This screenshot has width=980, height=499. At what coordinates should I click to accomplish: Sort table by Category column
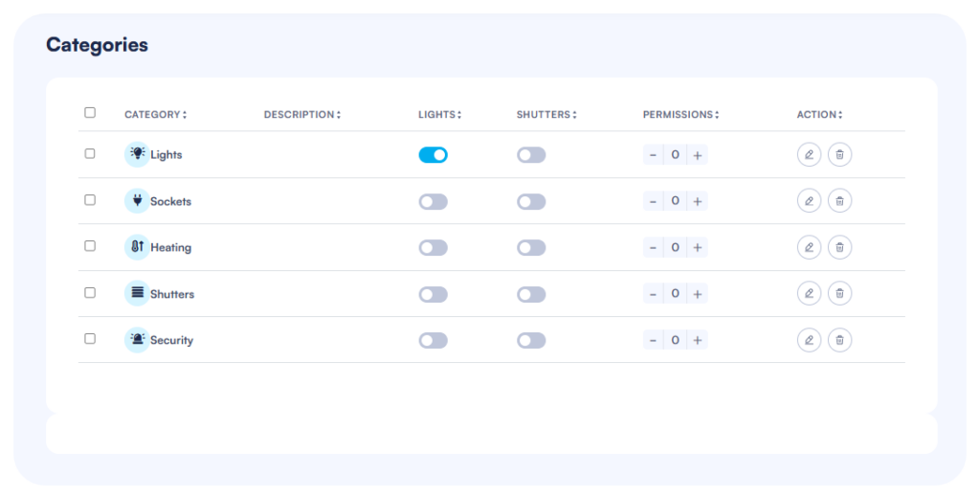[x=155, y=115]
